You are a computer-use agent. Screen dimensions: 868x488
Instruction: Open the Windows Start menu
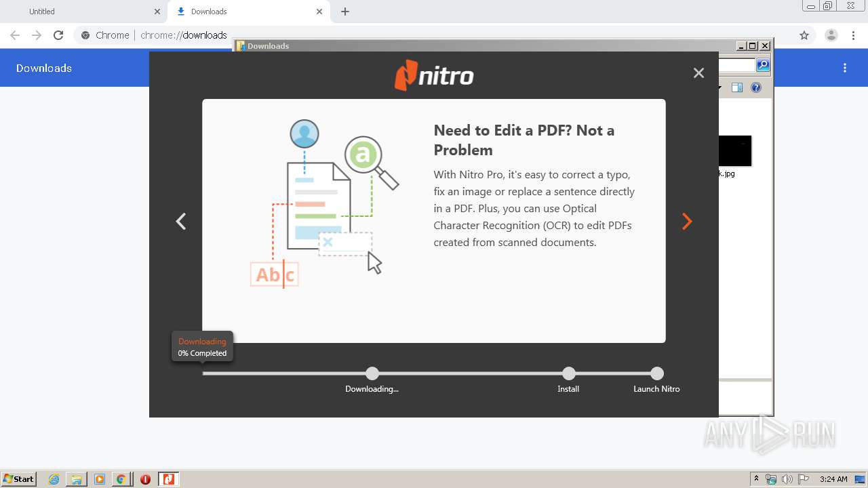point(19,479)
